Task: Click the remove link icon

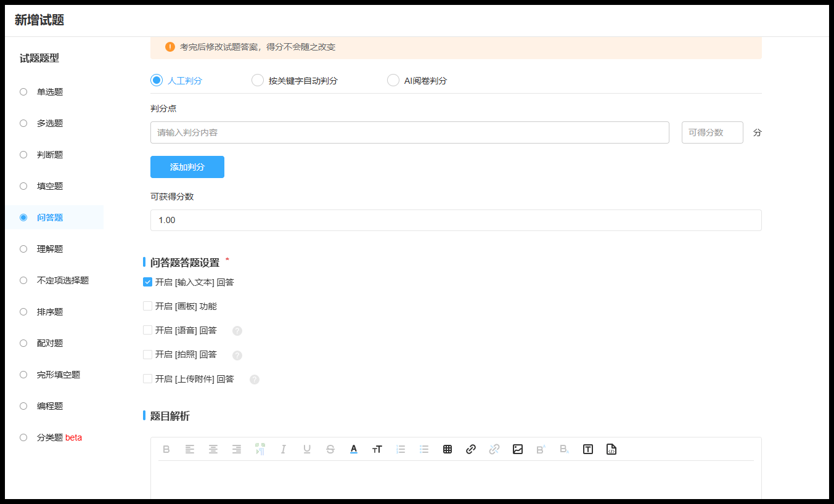Action: (x=494, y=449)
